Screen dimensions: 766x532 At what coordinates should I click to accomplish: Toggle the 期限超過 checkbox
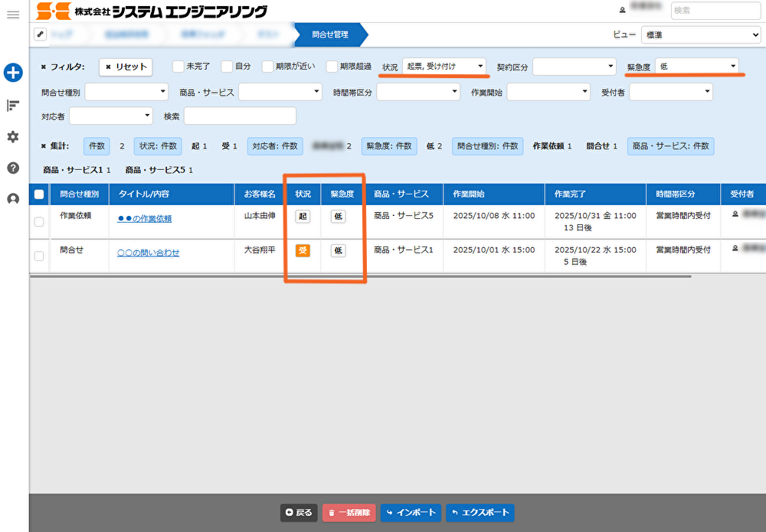coord(332,67)
